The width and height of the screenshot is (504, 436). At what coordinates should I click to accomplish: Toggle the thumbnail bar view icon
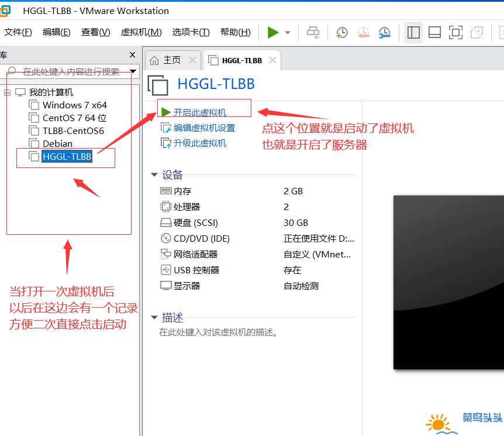434,33
